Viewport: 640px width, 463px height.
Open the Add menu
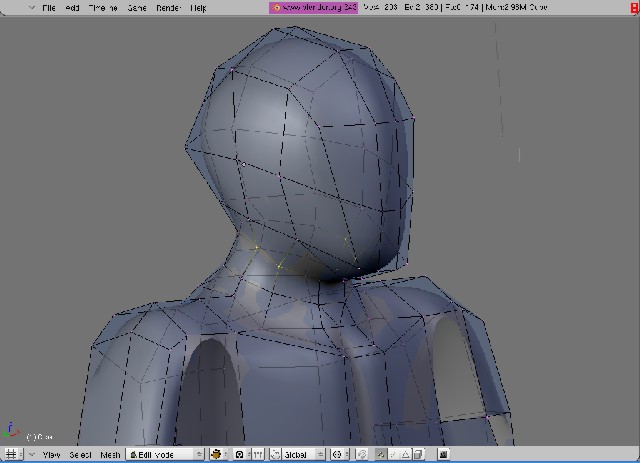72,8
